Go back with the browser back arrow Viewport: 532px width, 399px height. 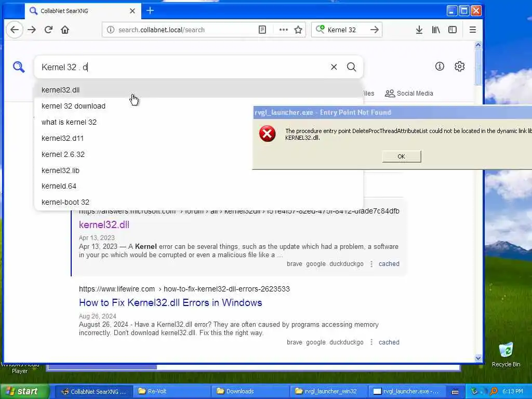[x=15, y=30]
